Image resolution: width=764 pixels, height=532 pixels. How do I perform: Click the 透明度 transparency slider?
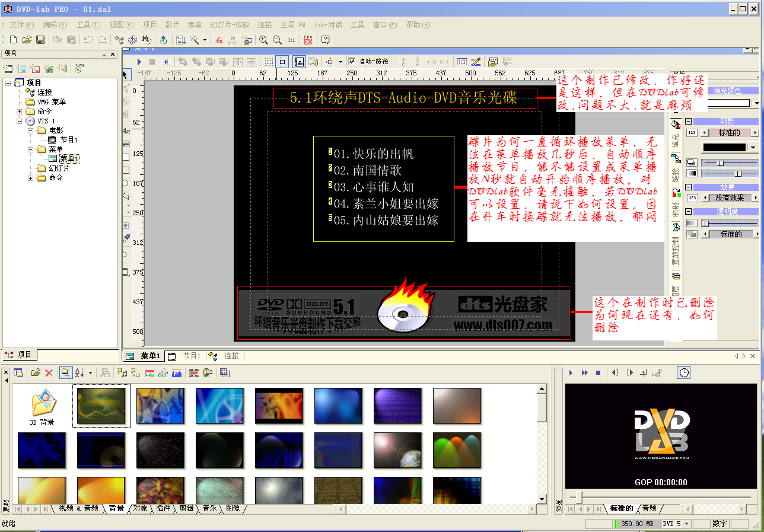(730, 223)
